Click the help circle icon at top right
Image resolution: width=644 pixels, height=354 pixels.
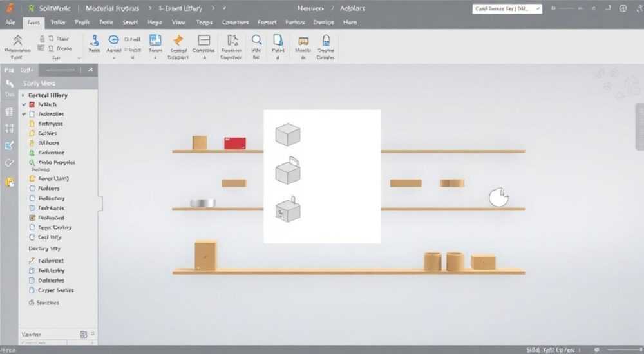(x=623, y=8)
